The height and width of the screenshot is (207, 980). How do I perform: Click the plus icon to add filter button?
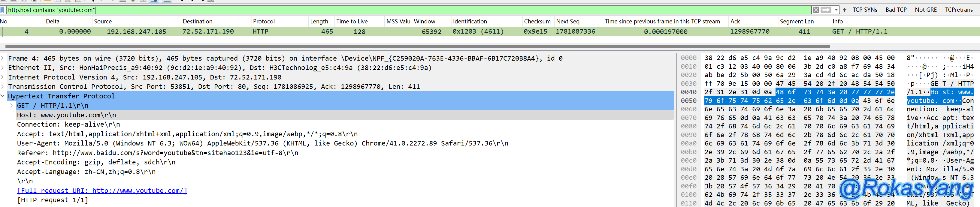[x=845, y=10]
